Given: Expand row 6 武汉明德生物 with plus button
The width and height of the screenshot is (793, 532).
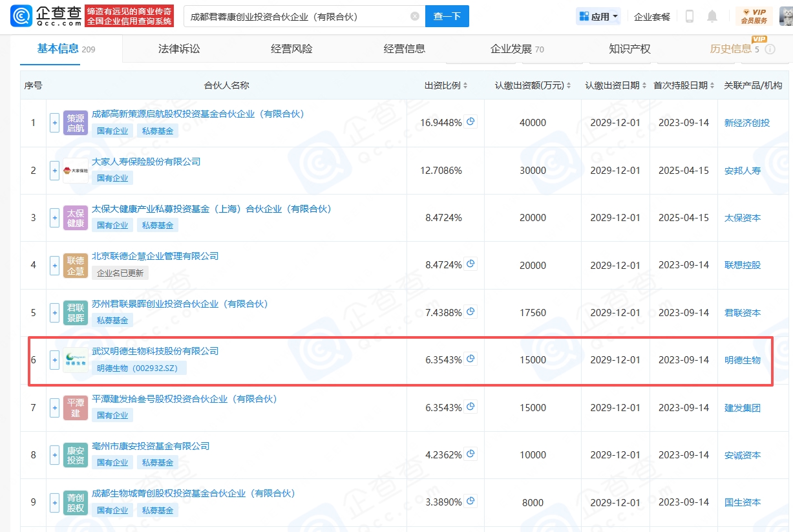Looking at the screenshot, I should click(55, 360).
